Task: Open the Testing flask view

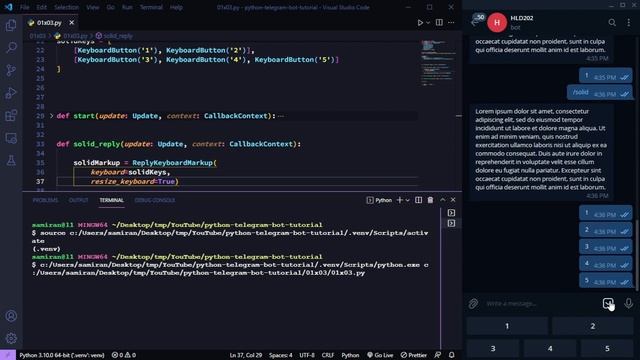Action: (x=11, y=160)
